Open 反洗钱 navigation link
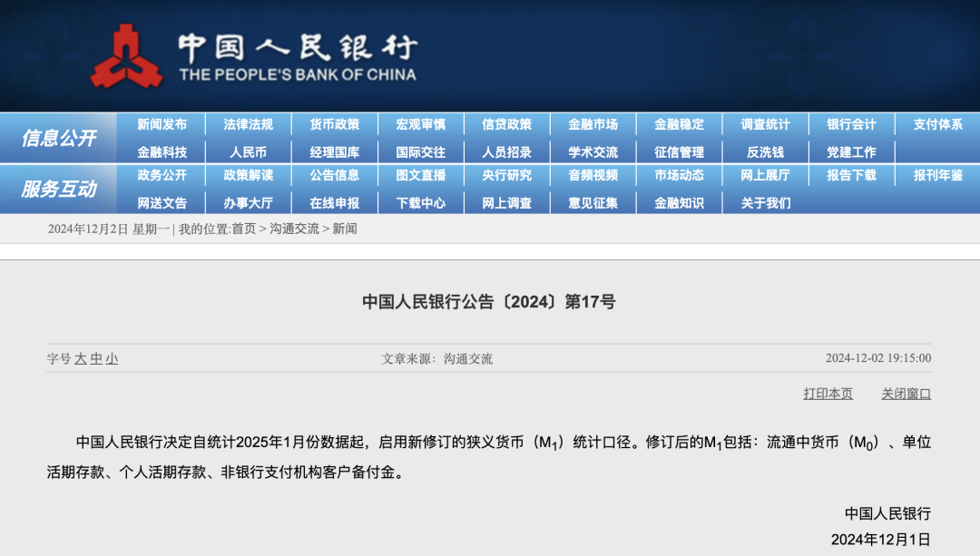 point(766,151)
